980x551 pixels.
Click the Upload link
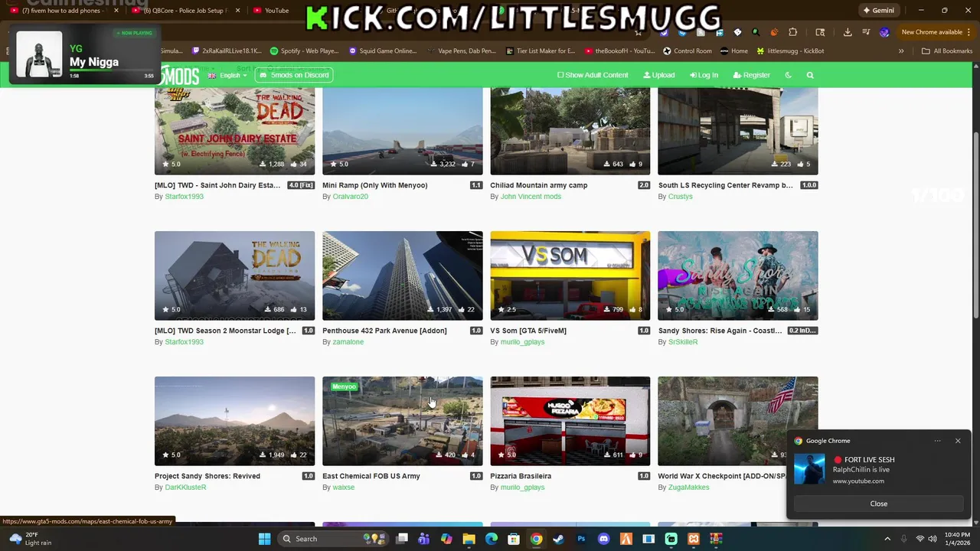pos(659,75)
